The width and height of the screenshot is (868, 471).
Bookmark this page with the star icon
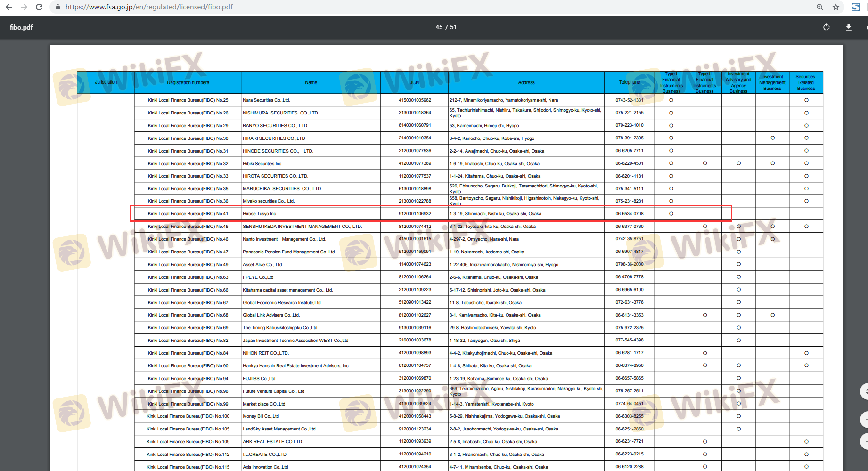(836, 7)
